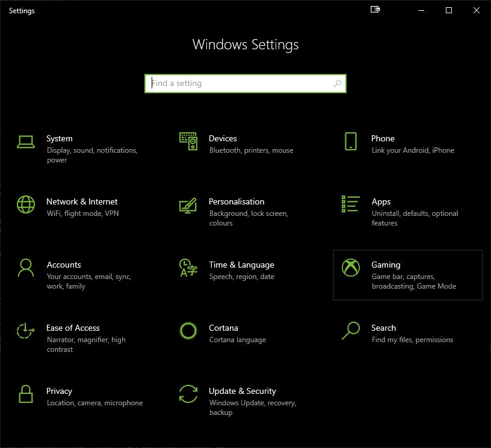Select the Phone heading

click(x=383, y=138)
